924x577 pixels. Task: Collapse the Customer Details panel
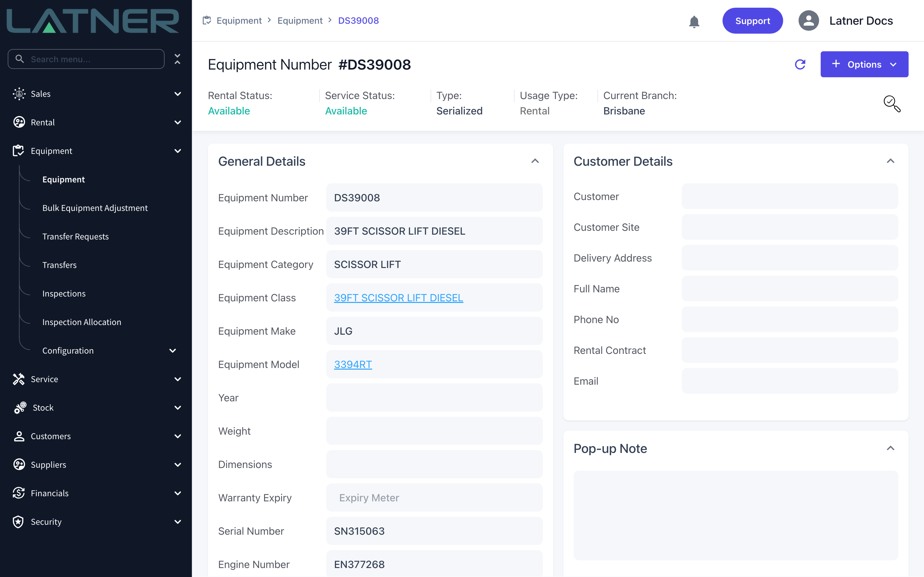890,161
